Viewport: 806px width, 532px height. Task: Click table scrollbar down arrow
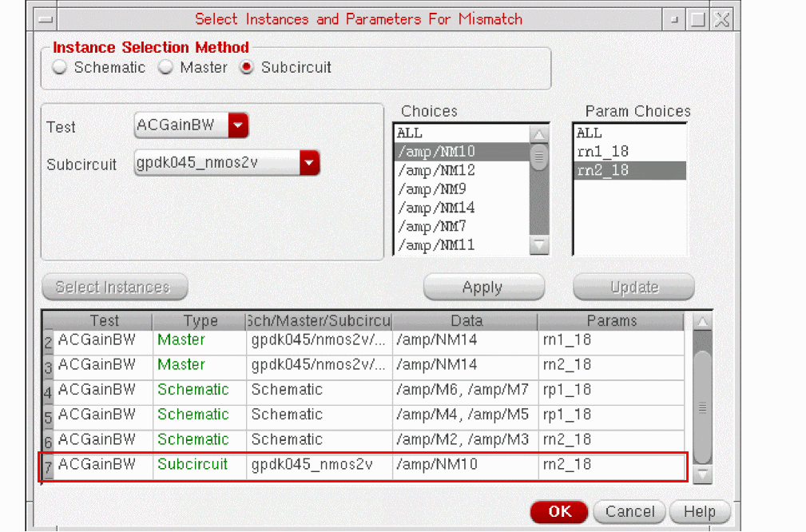702,474
